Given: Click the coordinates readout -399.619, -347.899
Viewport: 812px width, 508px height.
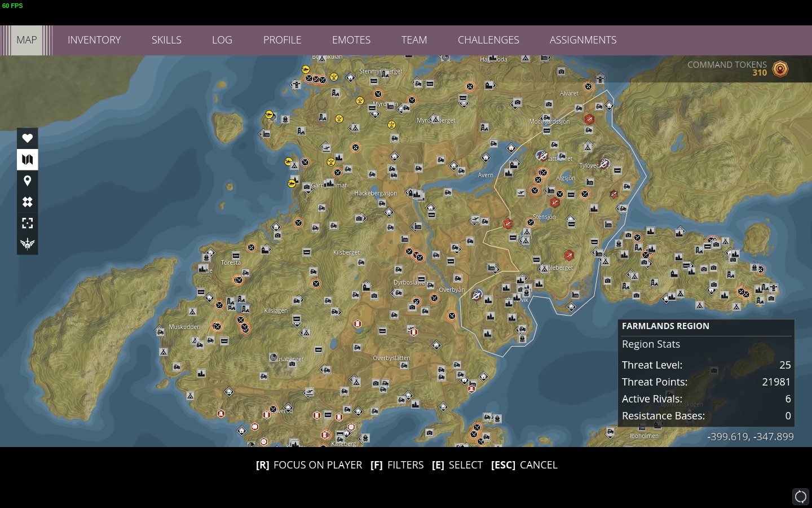Looking at the screenshot, I should (x=751, y=437).
